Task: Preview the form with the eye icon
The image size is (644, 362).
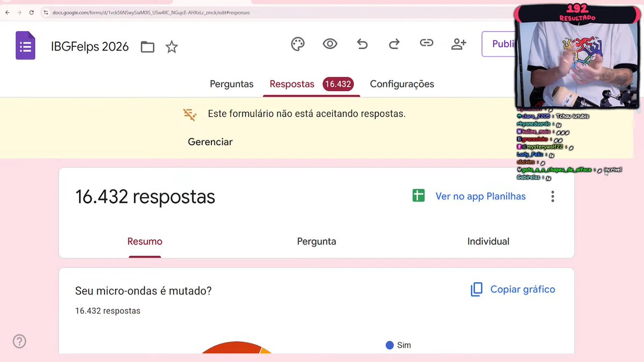Action: (330, 44)
